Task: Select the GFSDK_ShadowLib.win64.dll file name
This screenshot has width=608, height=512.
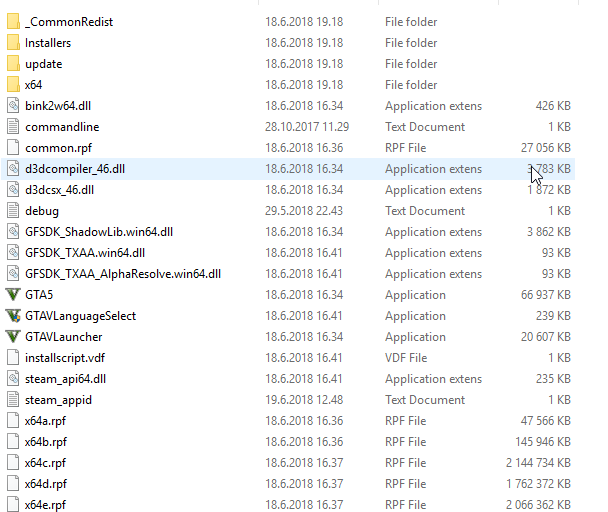Action: point(99,232)
